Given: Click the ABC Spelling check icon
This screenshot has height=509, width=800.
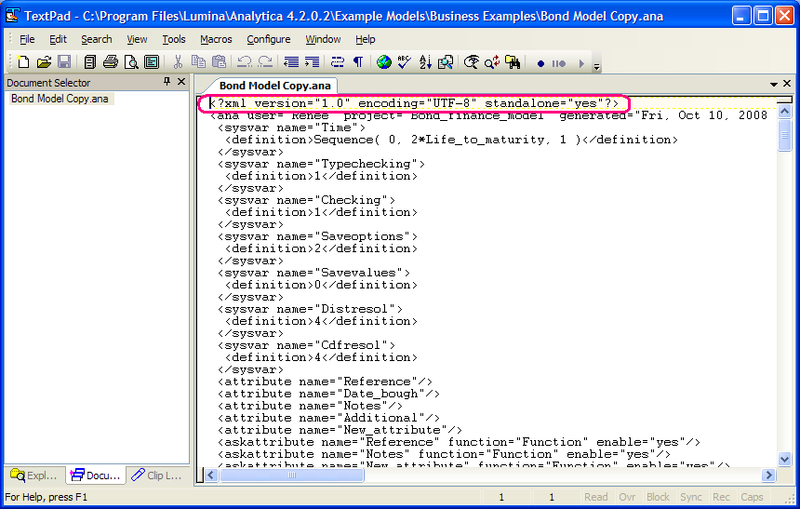Looking at the screenshot, I should [x=405, y=62].
